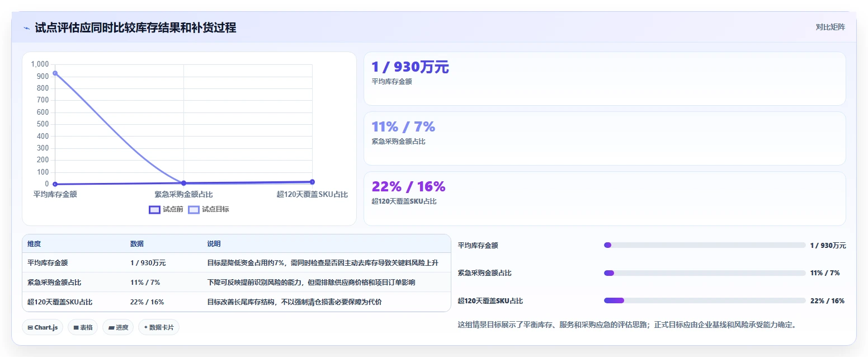Click the description starting 目标改善长尾库存结构
The height and width of the screenshot is (357, 868).
point(294,302)
